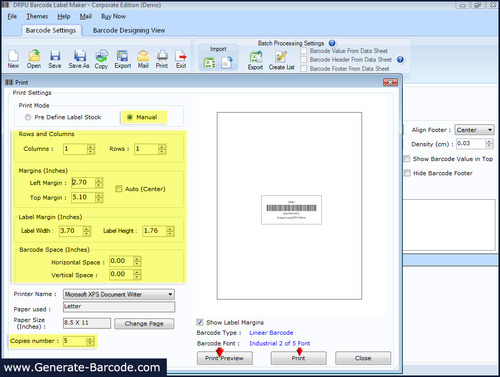The image size is (500, 377).
Task: Open the Align Footer dropdown
Action: click(474, 130)
